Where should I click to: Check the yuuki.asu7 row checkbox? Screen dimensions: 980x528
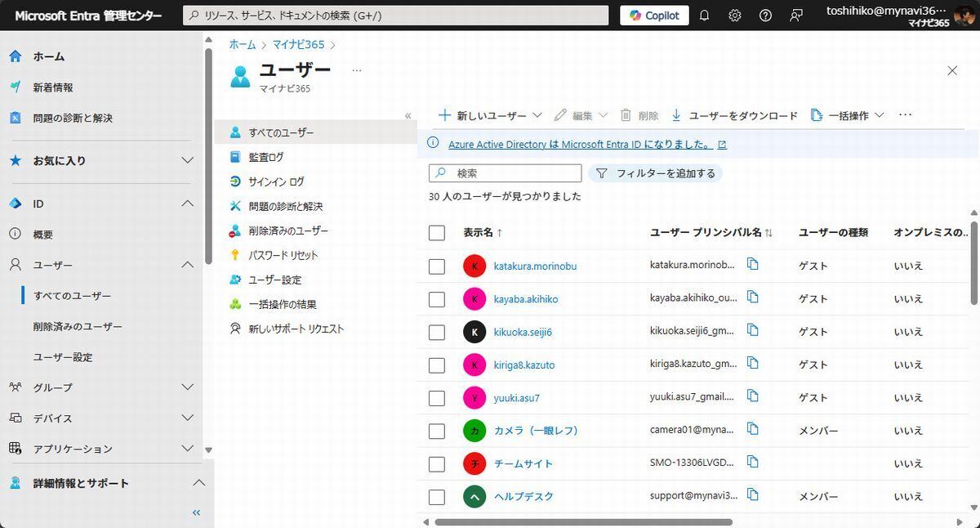[437, 398]
